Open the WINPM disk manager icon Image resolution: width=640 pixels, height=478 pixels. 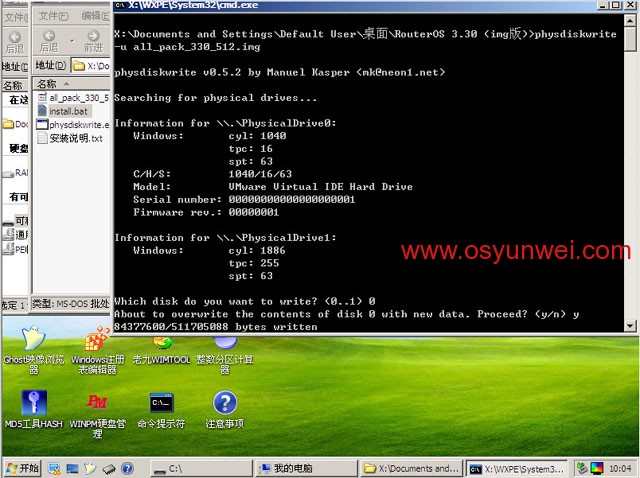pyautogui.click(x=97, y=415)
